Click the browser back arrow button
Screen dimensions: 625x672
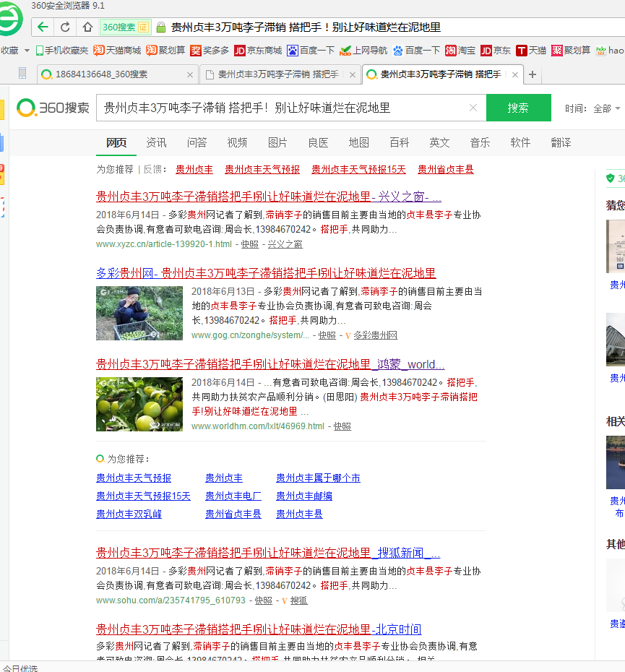pos(43,27)
